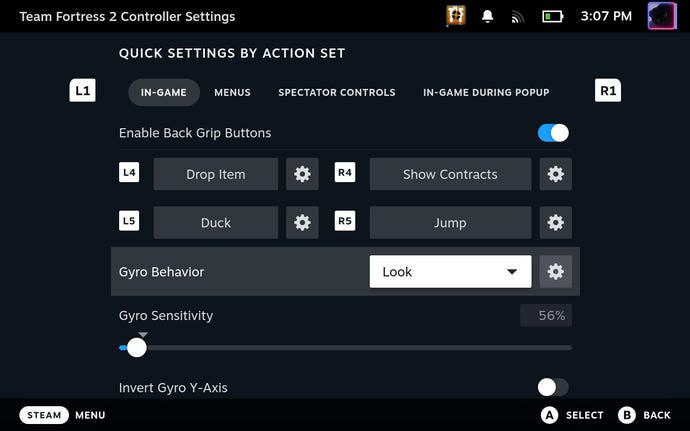Open Gyro Behavior gear settings
The height and width of the screenshot is (431, 690).
click(556, 272)
